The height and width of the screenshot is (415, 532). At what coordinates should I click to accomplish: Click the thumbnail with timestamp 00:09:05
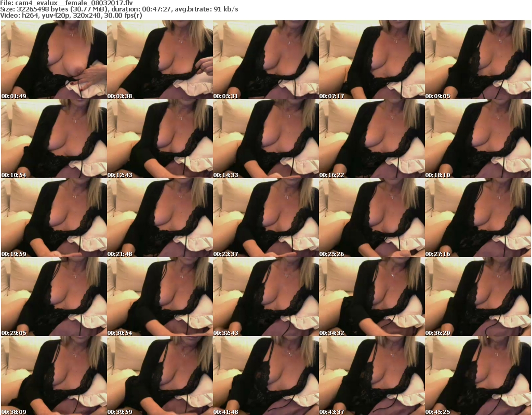[478, 60]
